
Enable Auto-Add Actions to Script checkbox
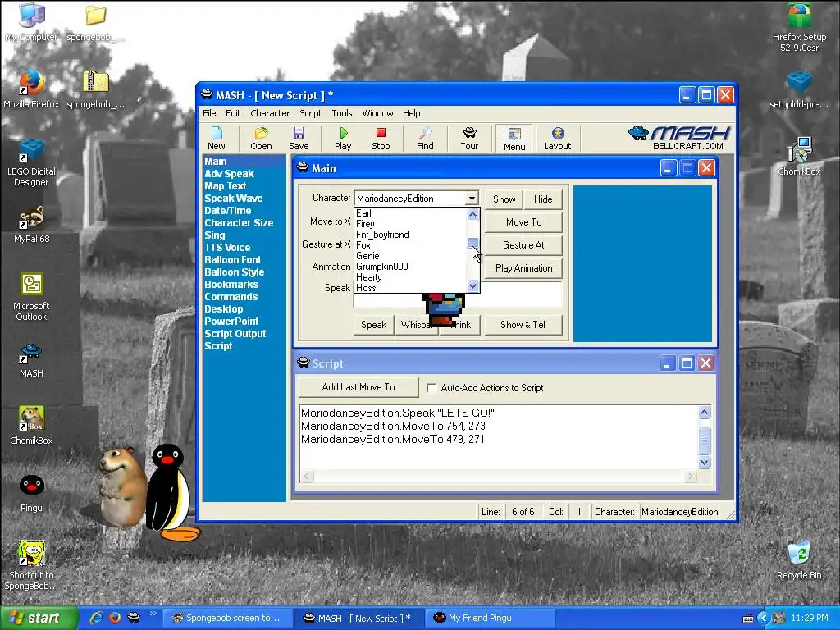coord(431,388)
